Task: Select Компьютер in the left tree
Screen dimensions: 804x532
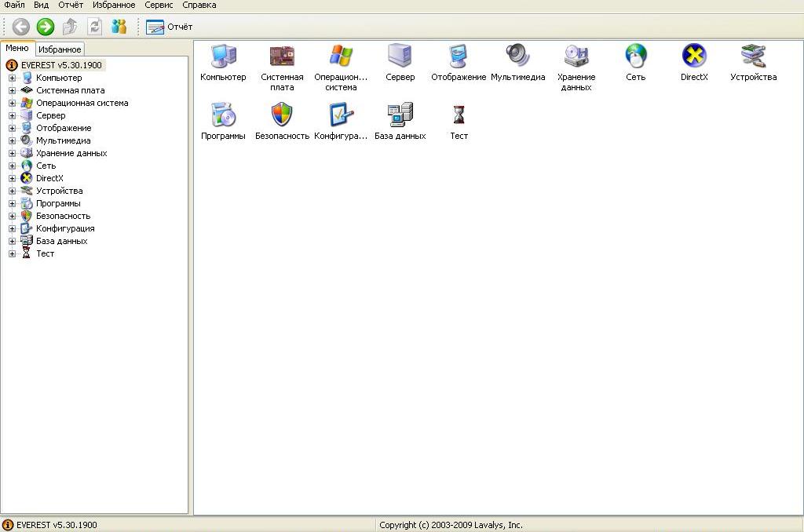Action: [x=59, y=78]
